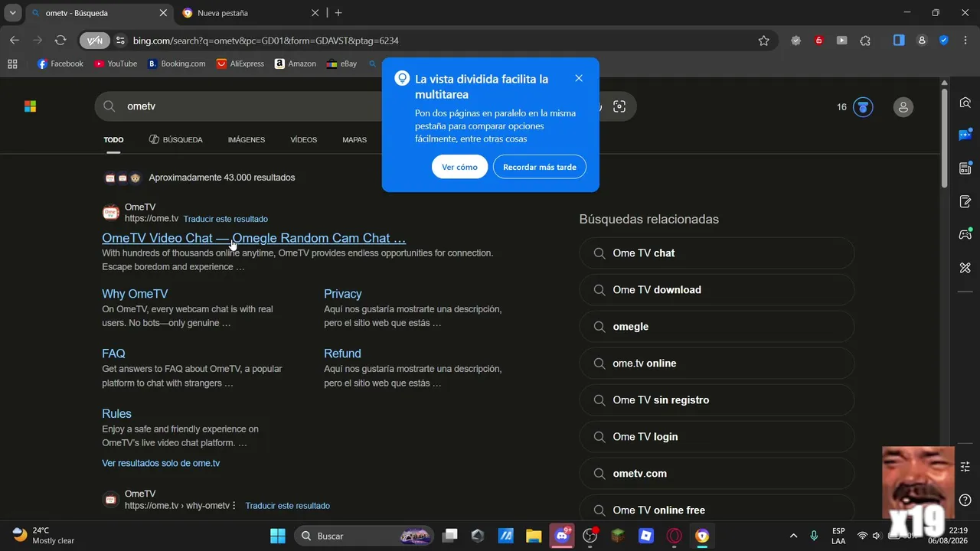The image size is (980, 551).
Task: Open the sidebar notes edit icon
Action: (x=965, y=201)
